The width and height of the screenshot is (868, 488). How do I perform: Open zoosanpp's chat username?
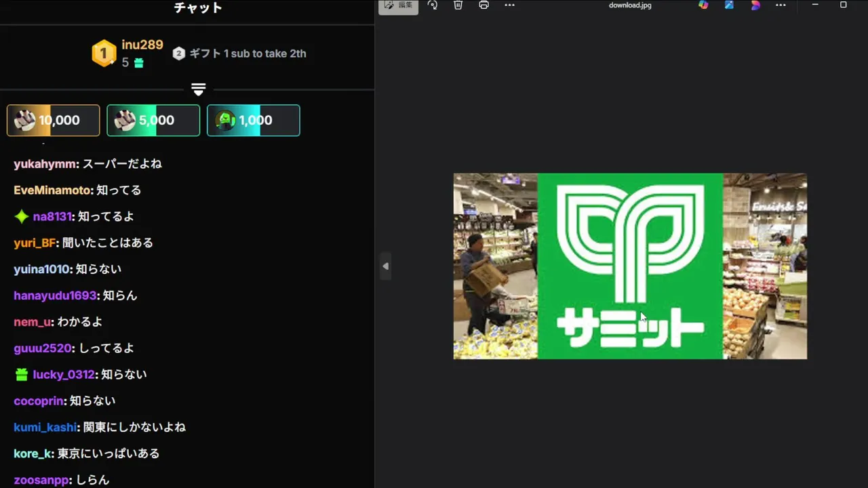[41, 480]
